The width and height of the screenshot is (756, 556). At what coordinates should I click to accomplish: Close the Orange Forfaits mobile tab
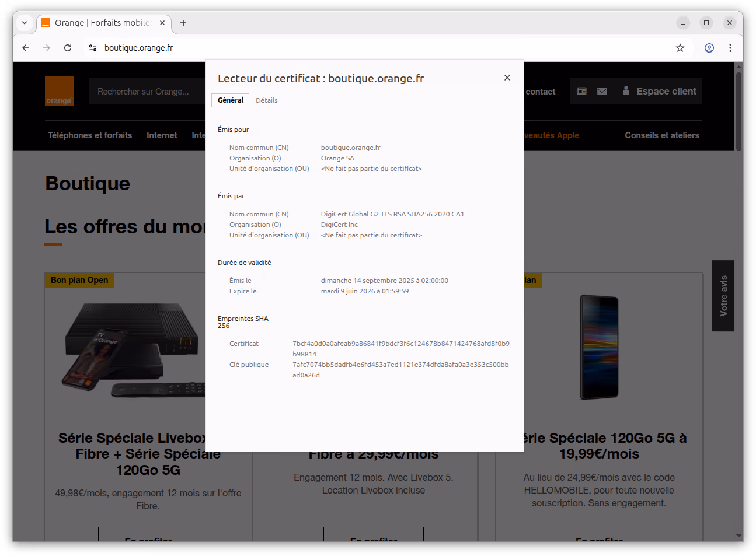(162, 23)
